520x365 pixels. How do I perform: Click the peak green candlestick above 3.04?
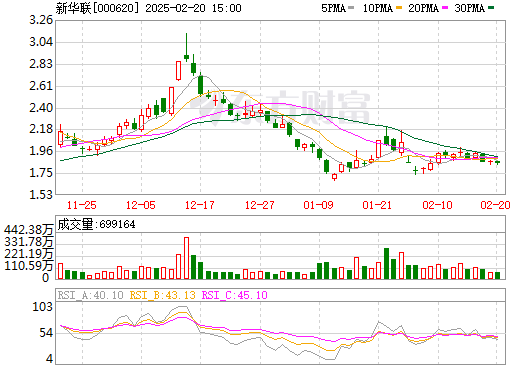[186, 47]
